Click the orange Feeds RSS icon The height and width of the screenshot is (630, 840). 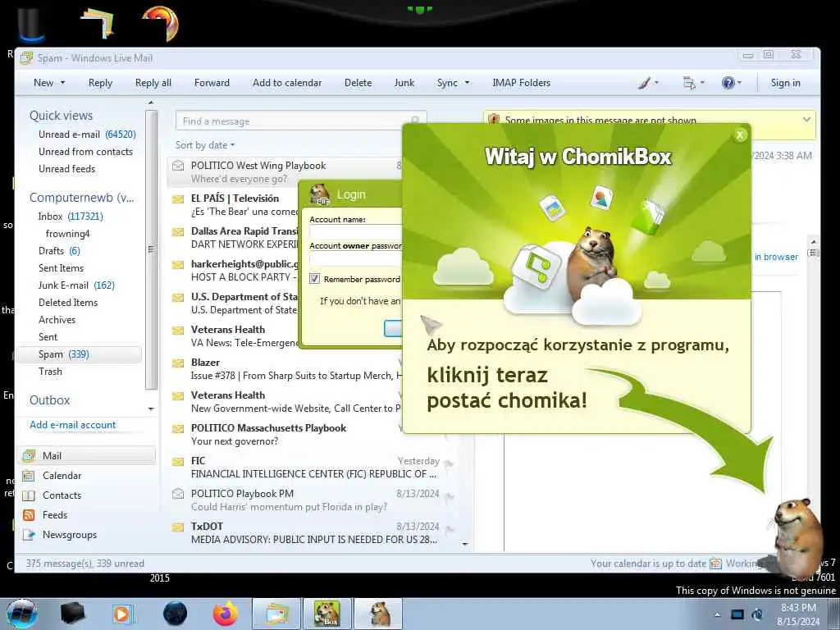(29, 515)
